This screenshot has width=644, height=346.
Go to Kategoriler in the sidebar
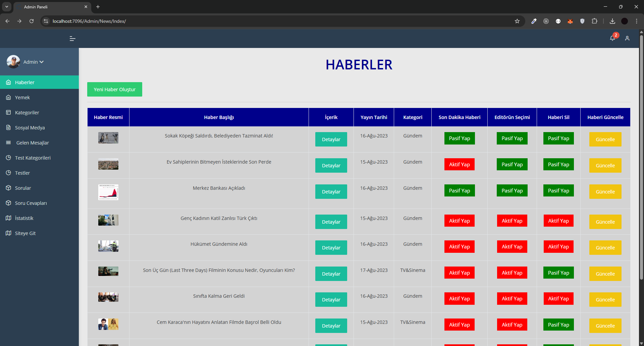27,113
